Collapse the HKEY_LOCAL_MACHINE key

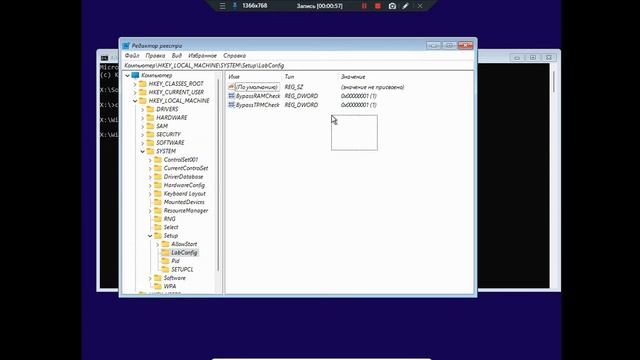pos(135,101)
